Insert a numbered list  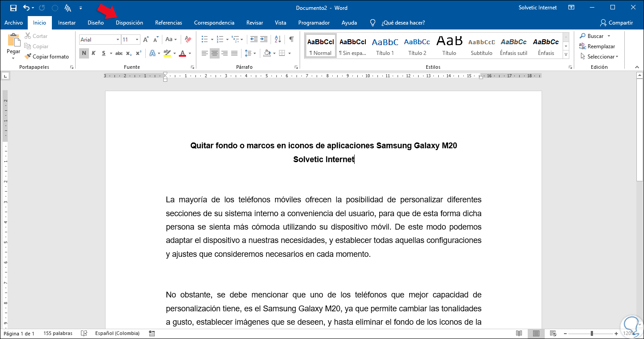coord(220,39)
